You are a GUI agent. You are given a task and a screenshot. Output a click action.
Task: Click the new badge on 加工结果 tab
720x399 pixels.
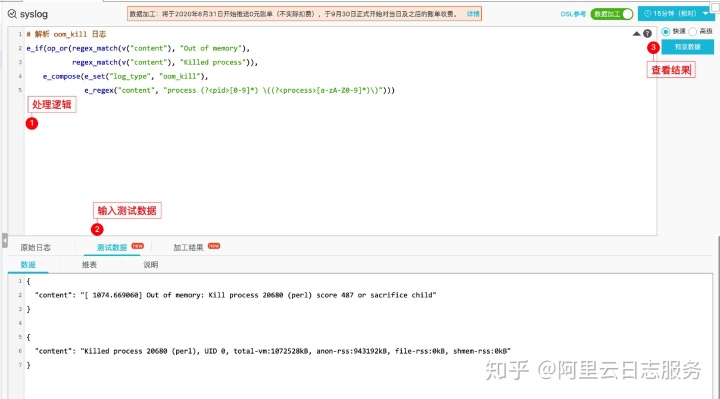(214, 246)
